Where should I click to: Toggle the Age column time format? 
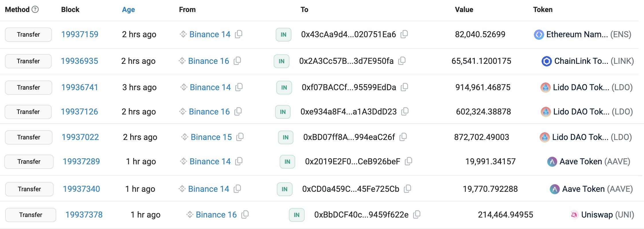pos(128,10)
